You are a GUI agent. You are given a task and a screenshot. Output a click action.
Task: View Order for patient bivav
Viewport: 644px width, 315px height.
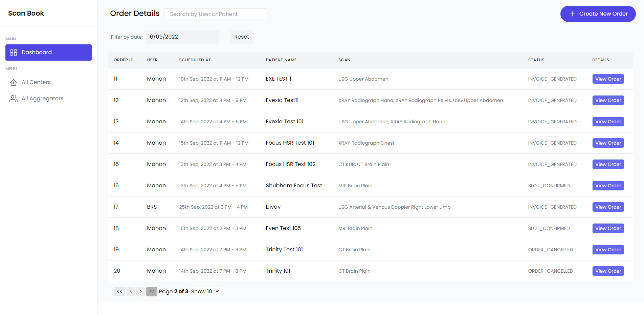pos(608,207)
